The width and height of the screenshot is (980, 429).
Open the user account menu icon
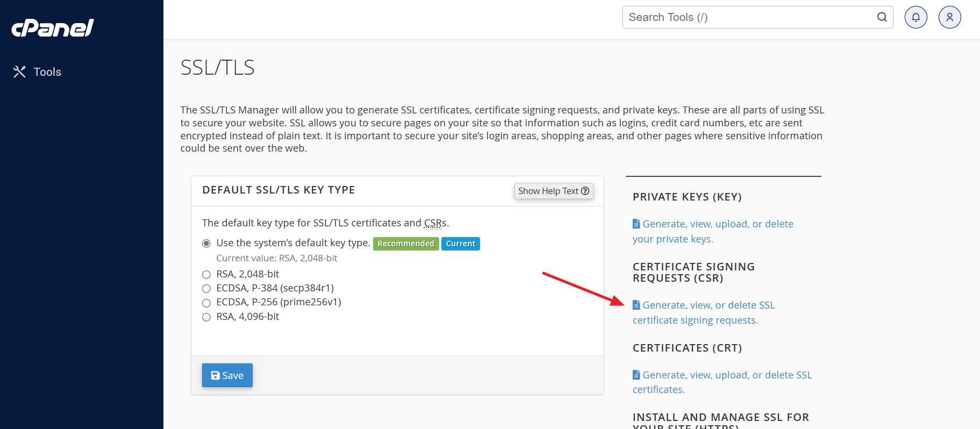[950, 17]
